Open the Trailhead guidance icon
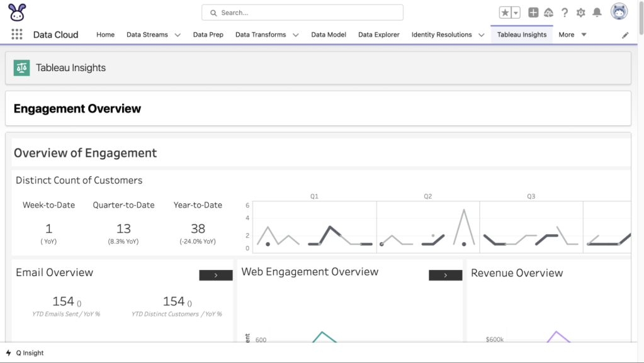 coord(548,13)
